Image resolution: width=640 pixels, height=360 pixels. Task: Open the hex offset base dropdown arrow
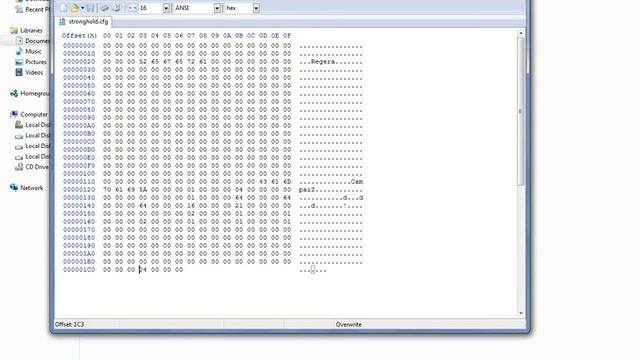pyautogui.click(x=256, y=8)
